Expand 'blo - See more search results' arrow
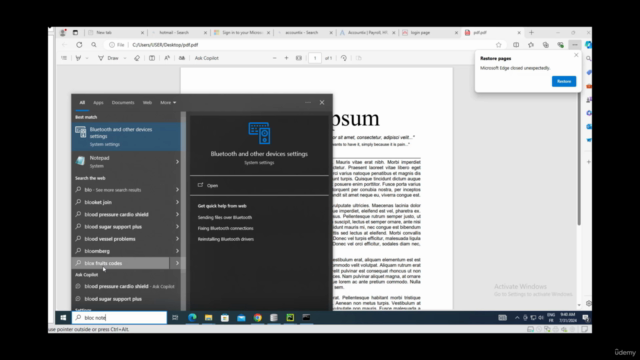This screenshot has width=640, height=360. tap(177, 190)
